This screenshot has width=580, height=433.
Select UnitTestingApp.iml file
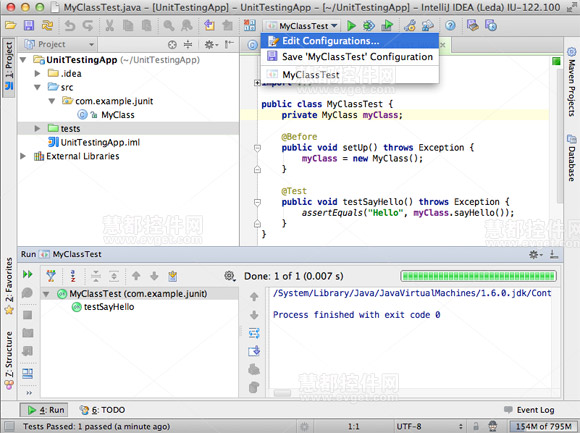(94, 142)
